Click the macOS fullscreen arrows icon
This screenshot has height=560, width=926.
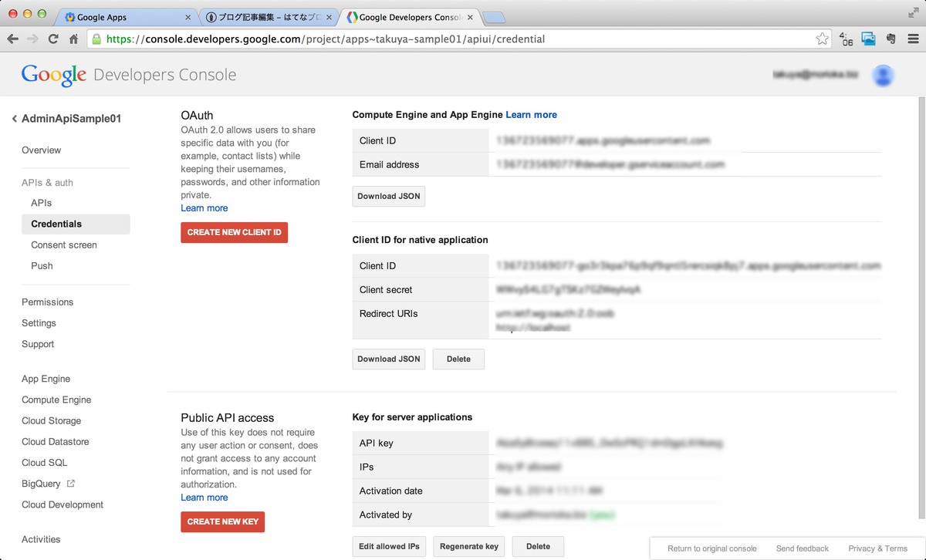pos(914,12)
